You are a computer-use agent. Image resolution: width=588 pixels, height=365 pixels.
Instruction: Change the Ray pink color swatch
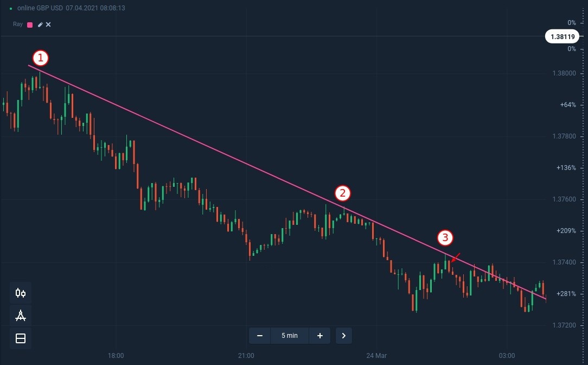click(30, 24)
